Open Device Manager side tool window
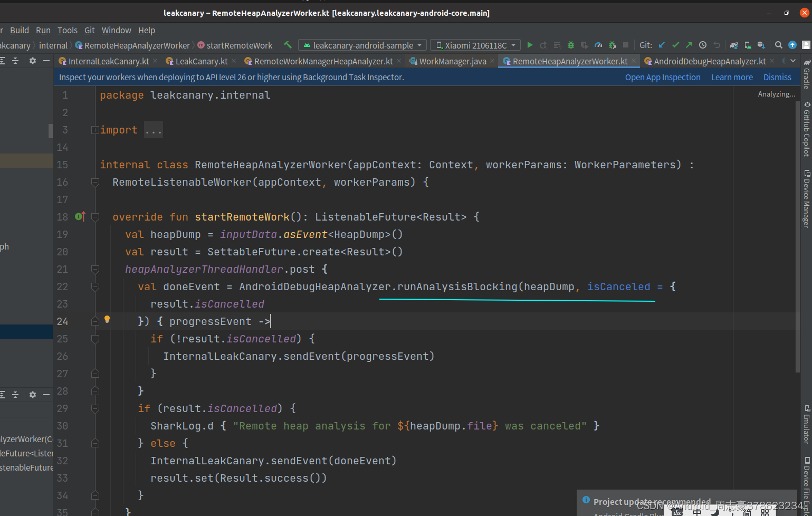812x516 pixels. pos(806,198)
